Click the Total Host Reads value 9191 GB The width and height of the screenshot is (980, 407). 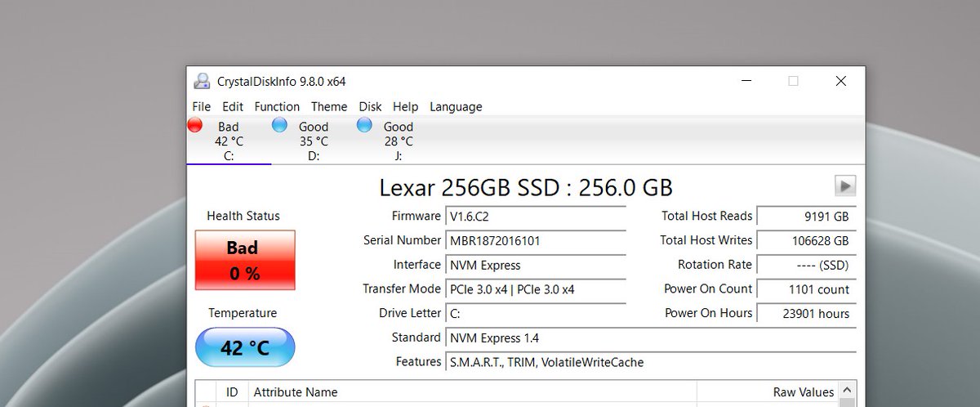pos(806,217)
